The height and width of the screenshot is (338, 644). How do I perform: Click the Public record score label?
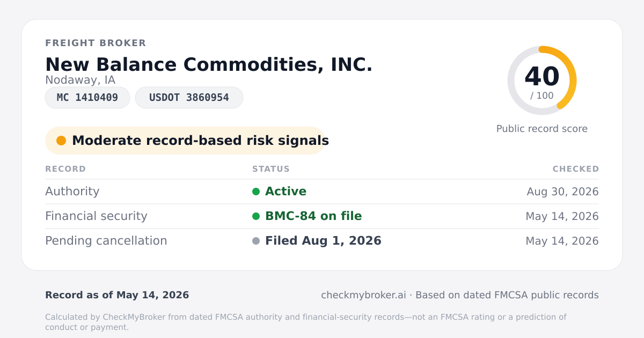point(542,129)
